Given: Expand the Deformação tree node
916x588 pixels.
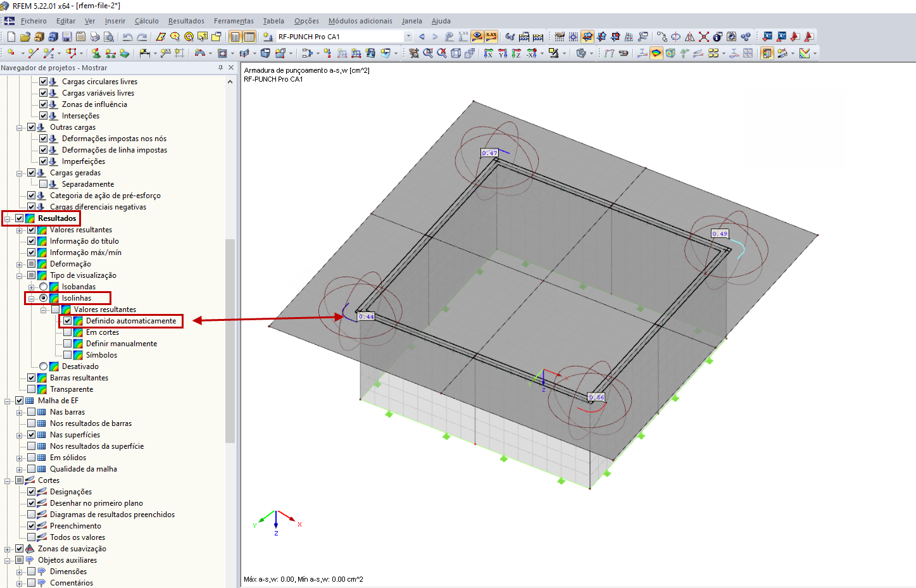Looking at the screenshot, I should (20, 264).
